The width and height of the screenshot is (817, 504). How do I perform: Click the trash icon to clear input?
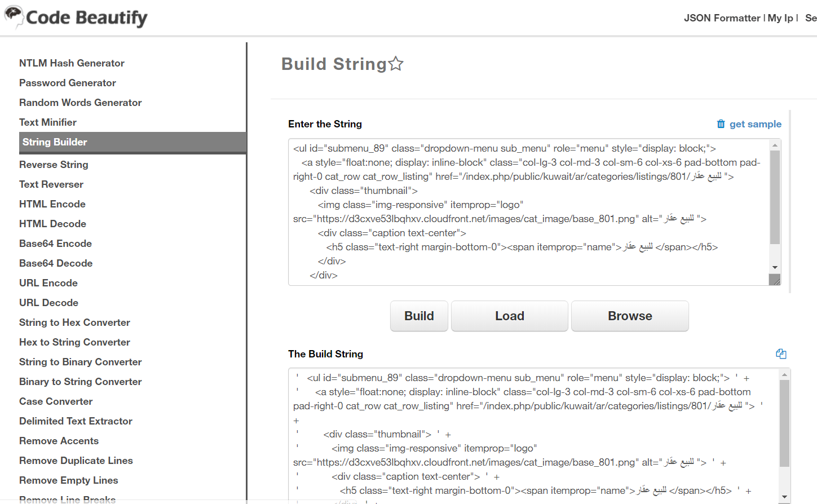pyautogui.click(x=721, y=123)
